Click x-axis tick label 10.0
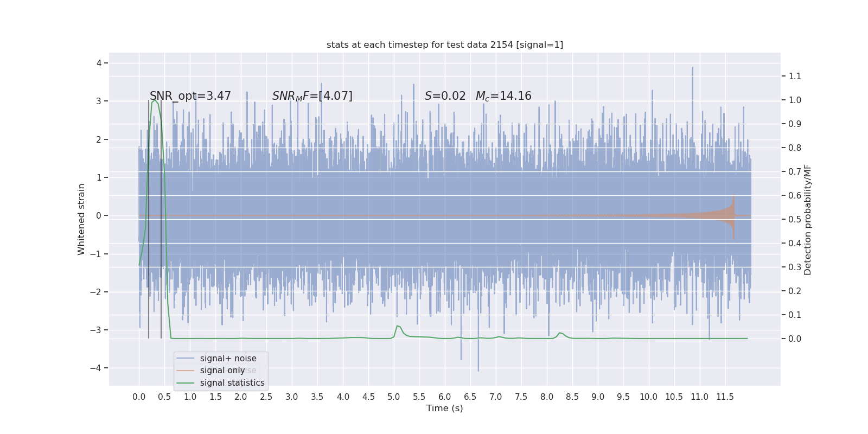Image resolution: width=868 pixels, height=434 pixels. tap(649, 397)
